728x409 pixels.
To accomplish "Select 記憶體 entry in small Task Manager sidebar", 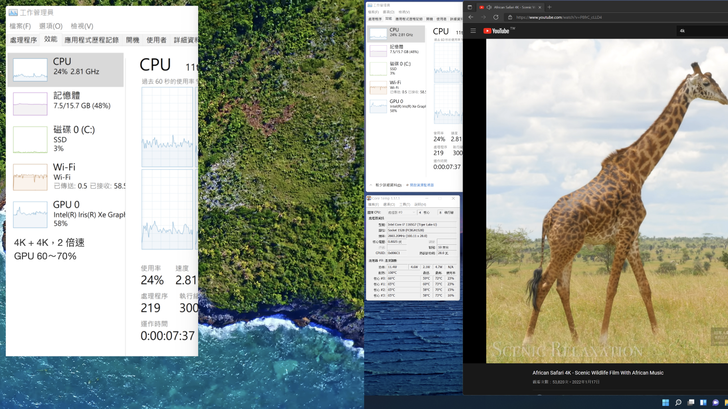I will coord(396,50).
